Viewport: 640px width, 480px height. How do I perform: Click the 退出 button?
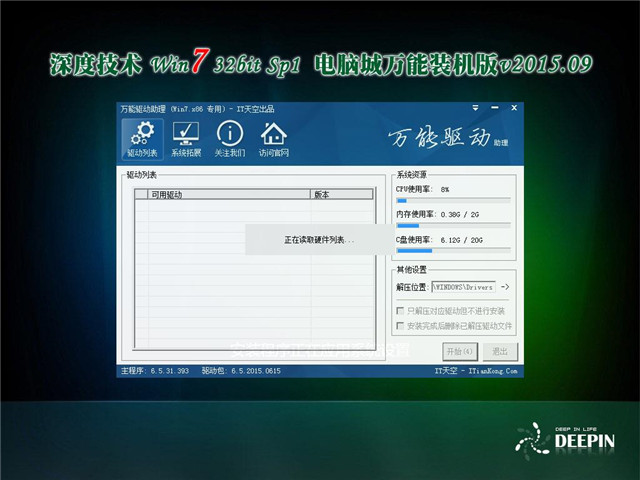pyautogui.click(x=500, y=351)
